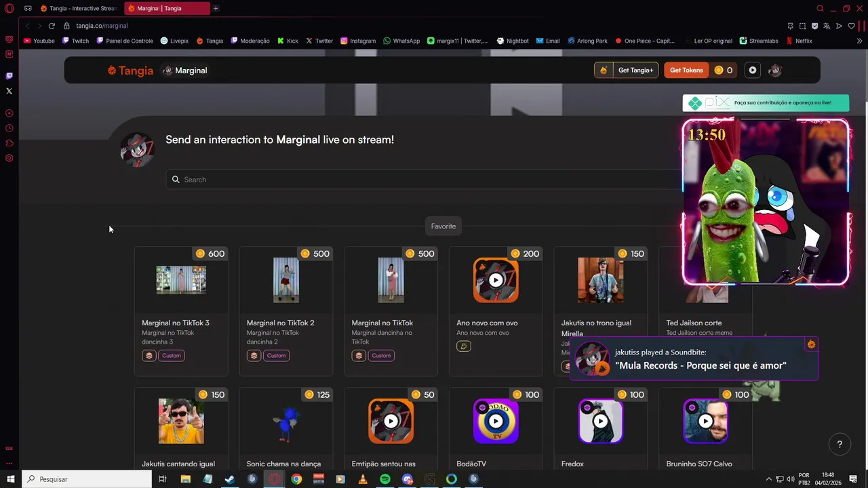Click the Search interactions field
Screen dimensions: 868x488
coord(424,180)
